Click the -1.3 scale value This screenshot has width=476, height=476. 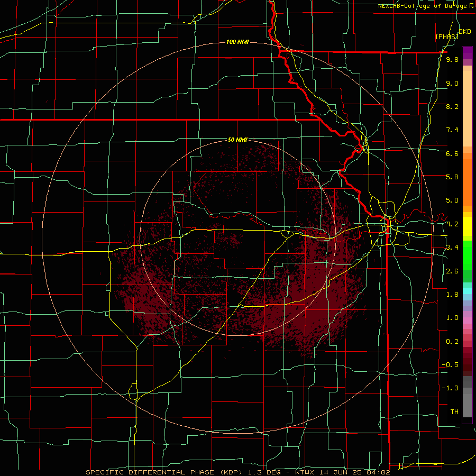[450, 388]
